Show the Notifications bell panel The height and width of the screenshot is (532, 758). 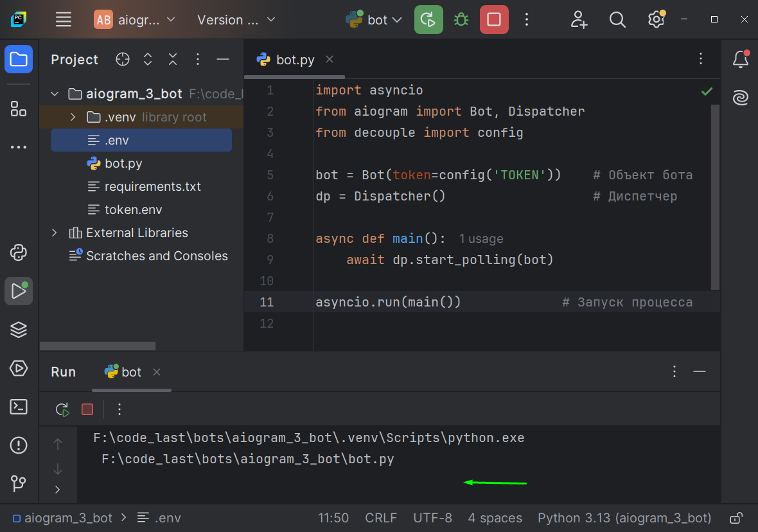tap(740, 60)
